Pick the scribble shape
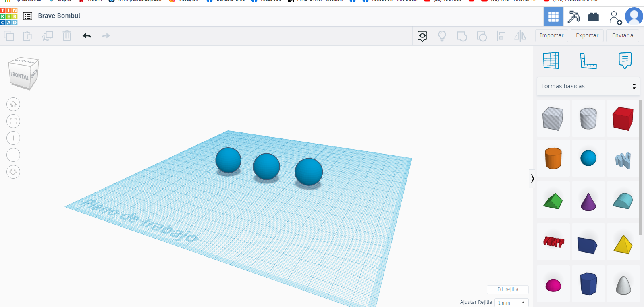 623,160
